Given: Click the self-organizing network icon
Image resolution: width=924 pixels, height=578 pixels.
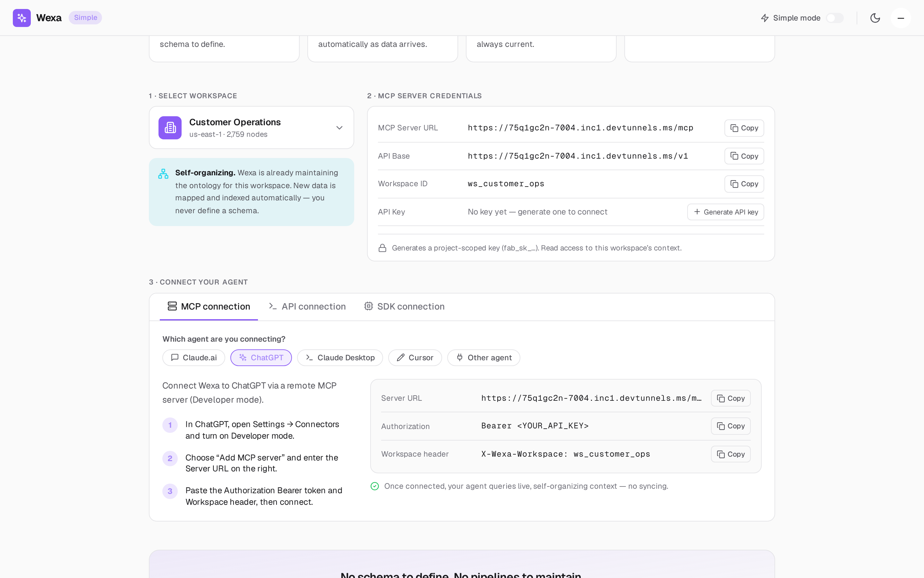Looking at the screenshot, I should [163, 174].
